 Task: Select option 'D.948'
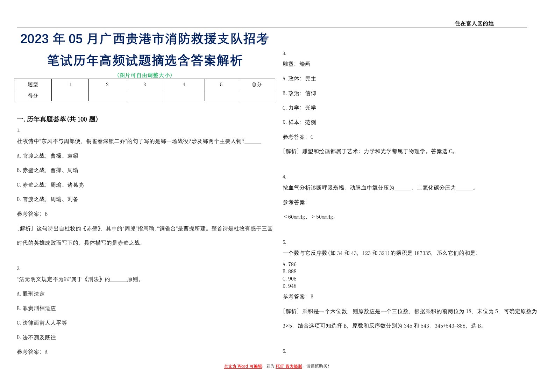[290, 286]
